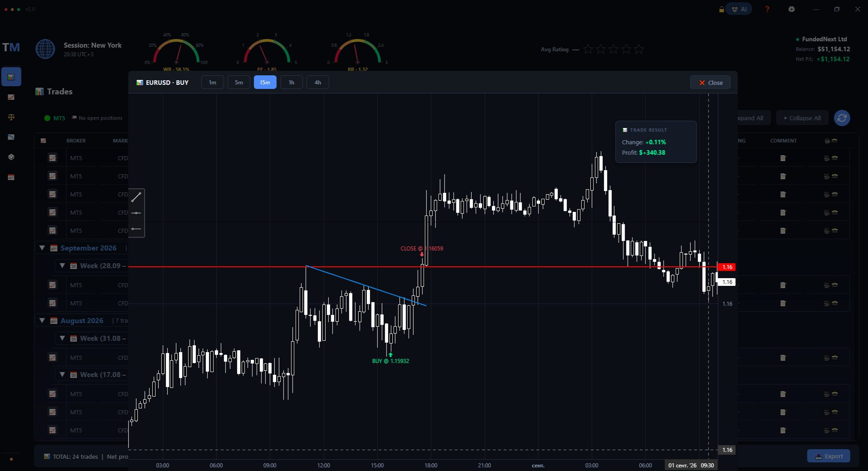
Task: Open the AI assistant button
Action: tap(739, 9)
